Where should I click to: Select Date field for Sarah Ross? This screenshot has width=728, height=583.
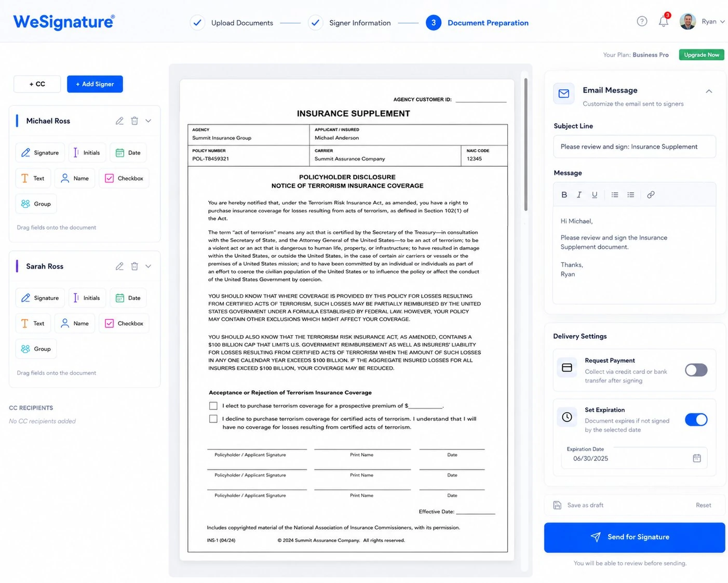pyautogui.click(x=128, y=298)
